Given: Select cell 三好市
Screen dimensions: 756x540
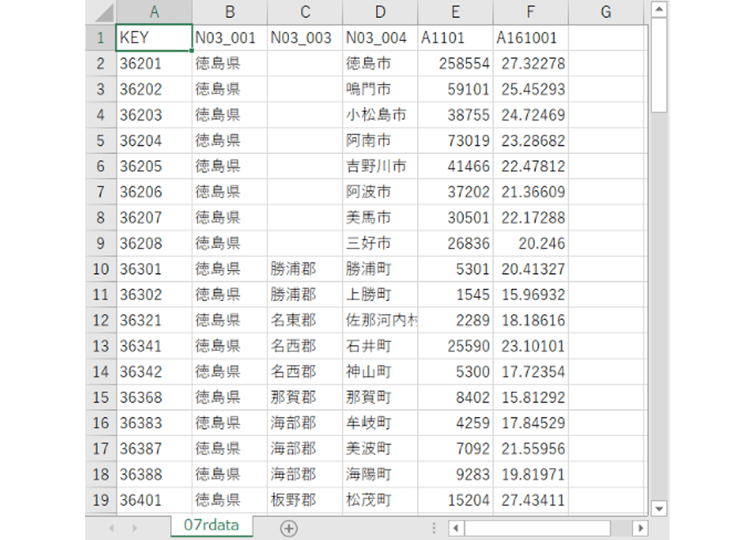Looking at the screenshot, I should (380, 243).
